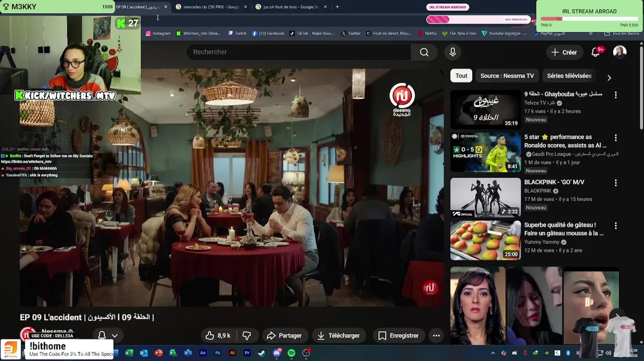This screenshot has width=644, height=361.
Task: Open Discord from taskbar
Action: 277,353
